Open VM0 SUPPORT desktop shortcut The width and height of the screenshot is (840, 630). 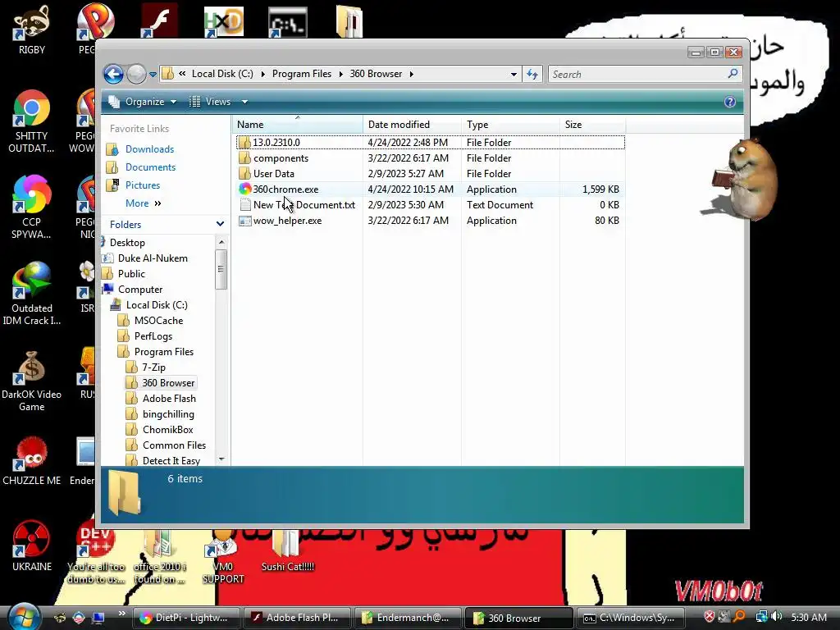(223, 557)
